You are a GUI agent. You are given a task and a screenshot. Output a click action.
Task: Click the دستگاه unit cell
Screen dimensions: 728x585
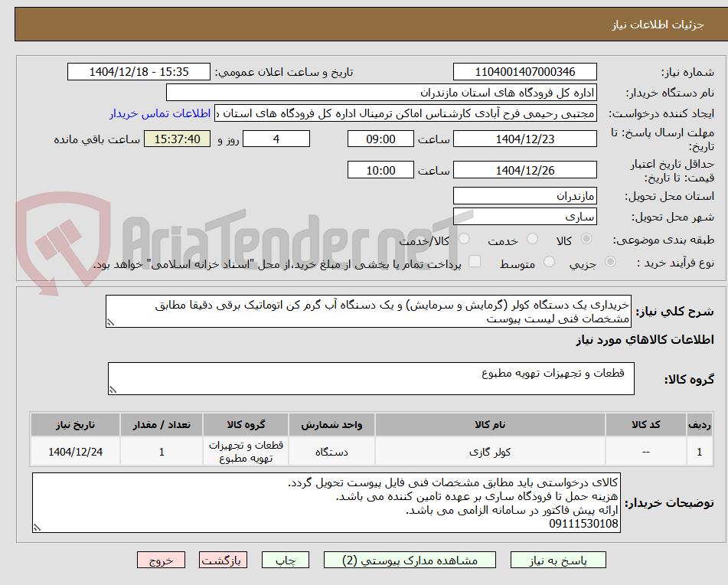point(331,452)
